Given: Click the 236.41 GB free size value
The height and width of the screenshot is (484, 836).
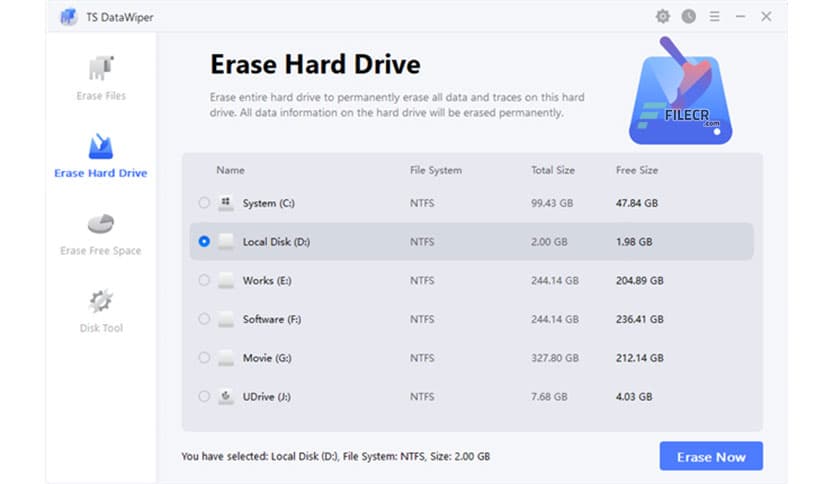Looking at the screenshot, I should (x=640, y=319).
